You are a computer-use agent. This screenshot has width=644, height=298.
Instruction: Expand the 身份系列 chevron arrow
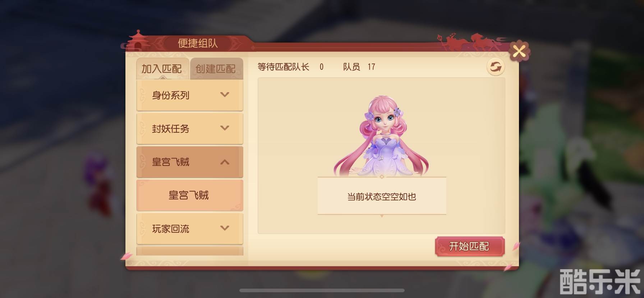pyautogui.click(x=225, y=95)
